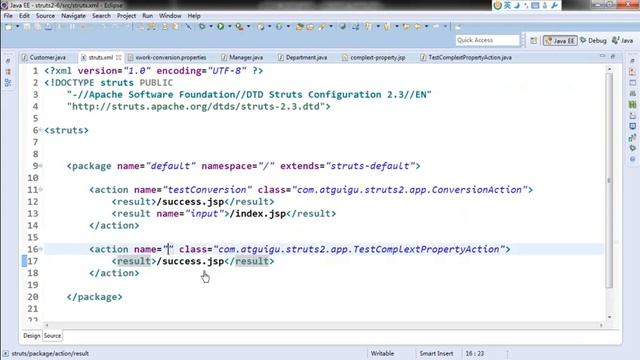The width and height of the screenshot is (640, 360).
Task: Click the Debug bug toolbar icon
Action: point(202,27)
